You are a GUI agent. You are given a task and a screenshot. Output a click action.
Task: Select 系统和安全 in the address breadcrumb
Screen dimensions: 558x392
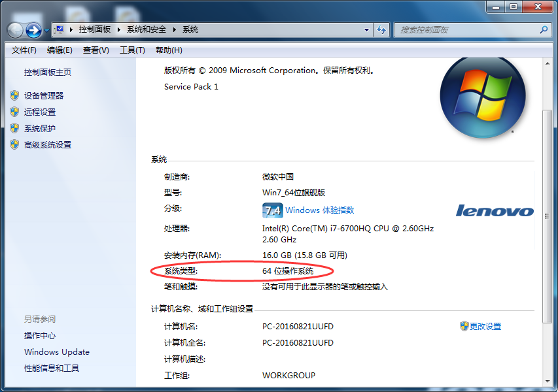147,29
